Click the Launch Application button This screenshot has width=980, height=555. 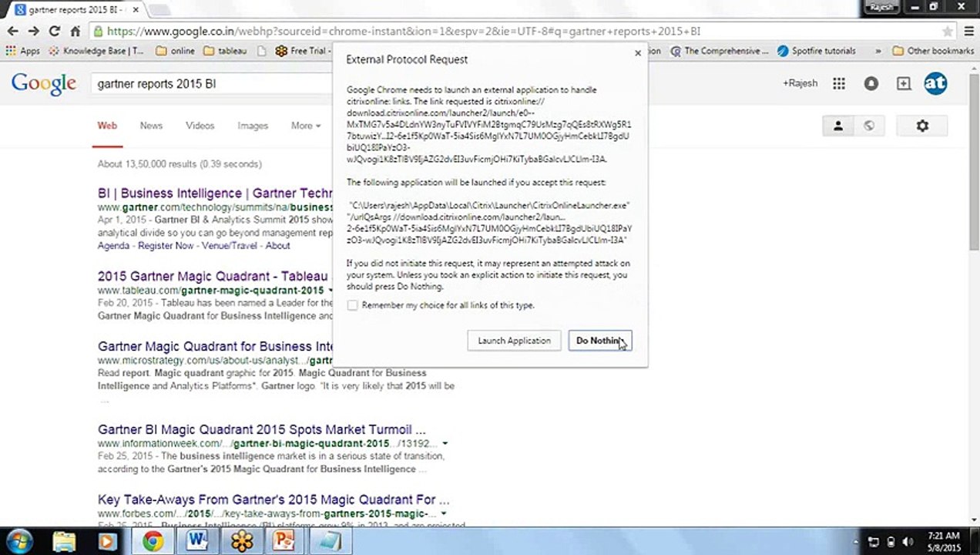[514, 341]
